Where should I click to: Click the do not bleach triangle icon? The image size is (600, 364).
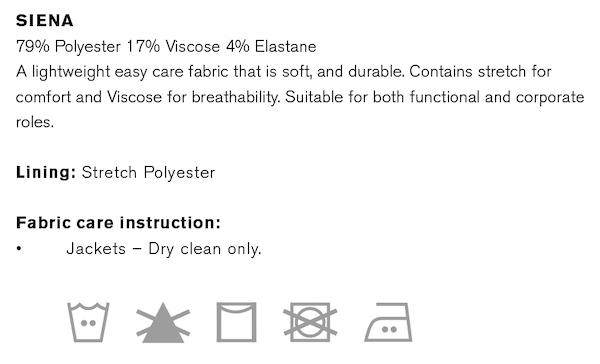[x=163, y=322]
